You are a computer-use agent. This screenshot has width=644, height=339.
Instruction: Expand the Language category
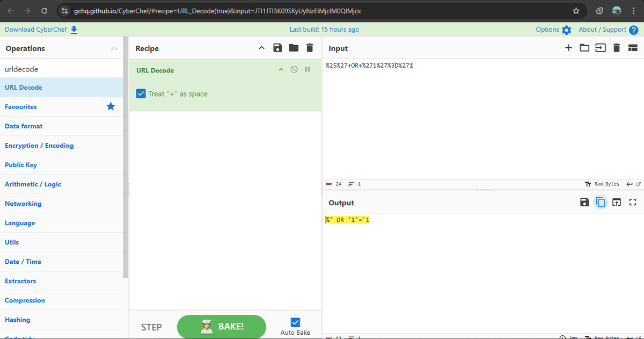pyautogui.click(x=62, y=223)
